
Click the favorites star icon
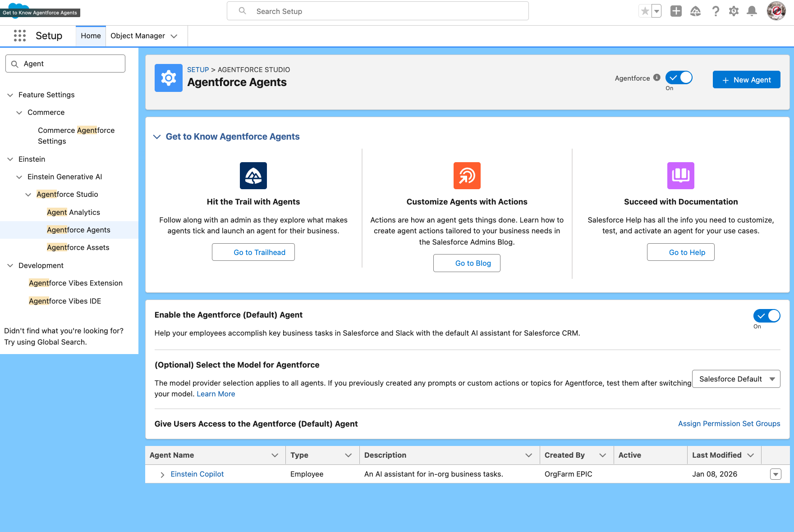click(645, 11)
